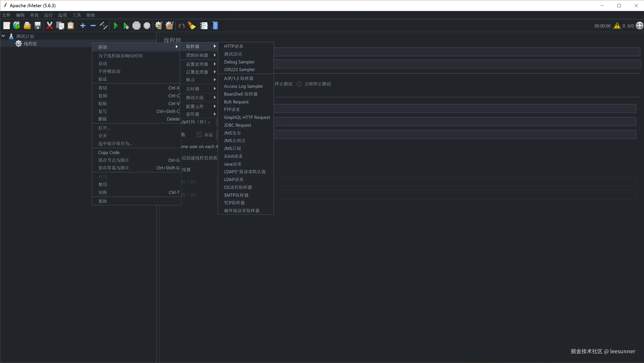The height and width of the screenshot is (363, 644).
Task: Toggle the 永远 forever checkbox
Action: 199,135
